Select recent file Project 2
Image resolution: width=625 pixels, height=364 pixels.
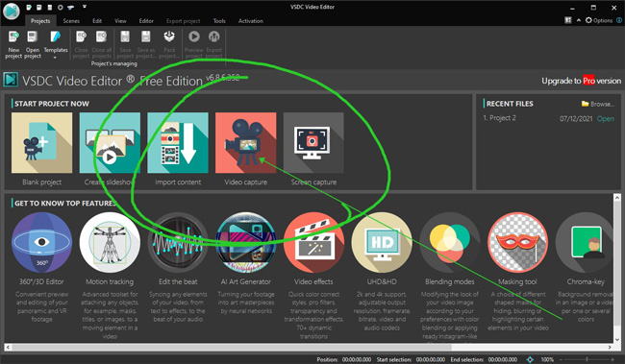pos(499,118)
